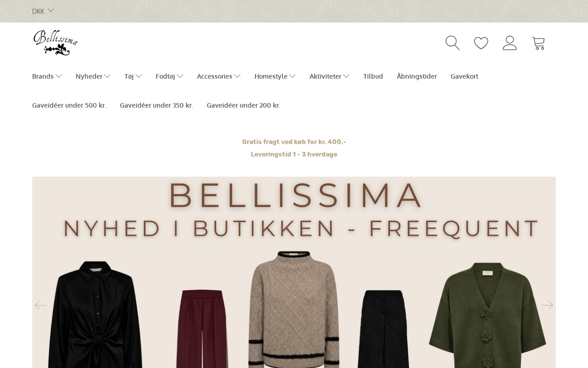Open the Tilbud menu item

pyautogui.click(x=373, y=76)
